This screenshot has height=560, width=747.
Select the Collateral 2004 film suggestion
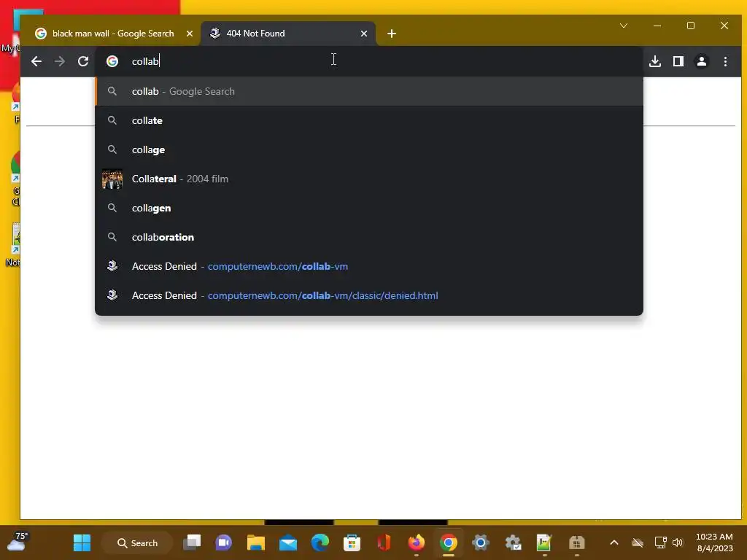(369, 179)
